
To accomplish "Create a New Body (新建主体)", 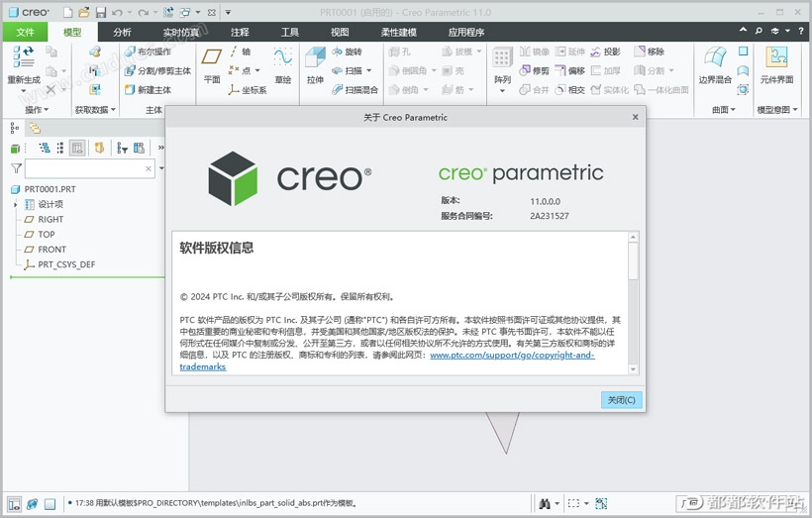I will tap(148, 89).
